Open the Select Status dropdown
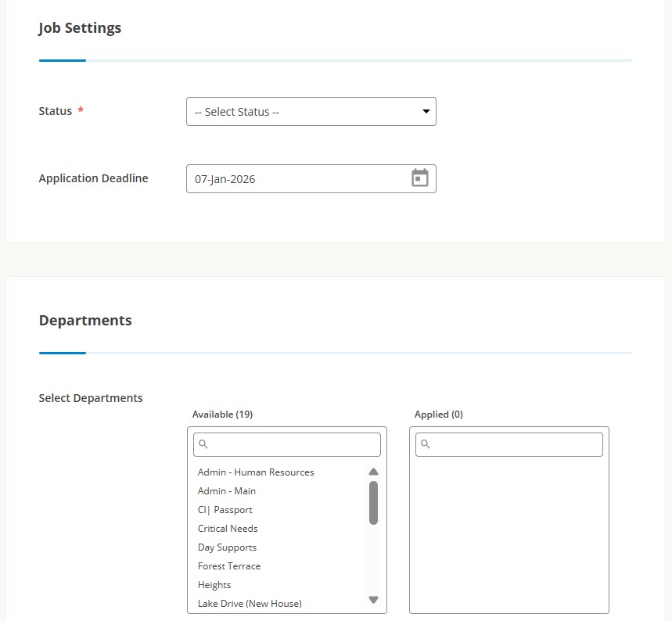The height and width of the screenshot is (621, 672). pyautogui.click(x=311, y=111)
